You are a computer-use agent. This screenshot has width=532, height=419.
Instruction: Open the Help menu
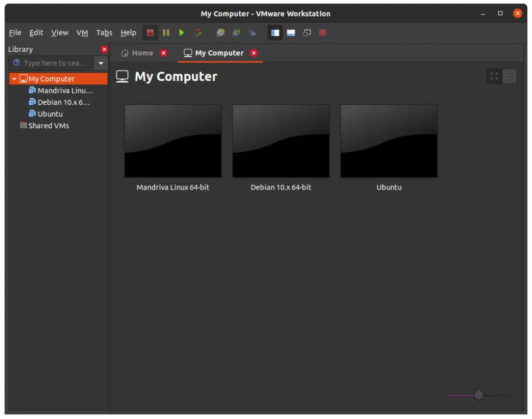(128, 33)
